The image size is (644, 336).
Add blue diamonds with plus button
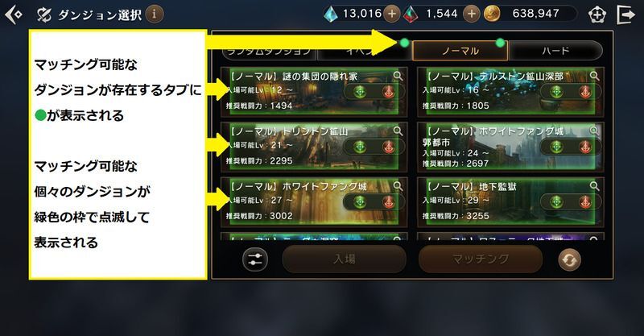(x=392, y=14)
